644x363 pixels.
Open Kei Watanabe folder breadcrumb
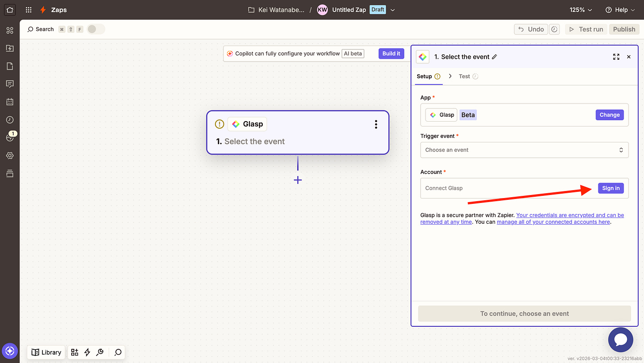pyautogui.click(x=276, y=10)
